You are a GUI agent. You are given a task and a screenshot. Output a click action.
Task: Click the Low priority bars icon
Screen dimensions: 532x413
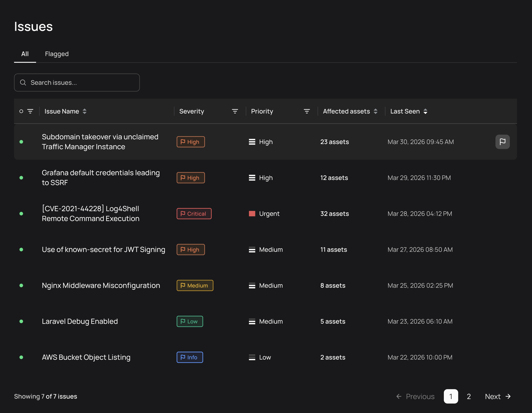click(252, 357)
